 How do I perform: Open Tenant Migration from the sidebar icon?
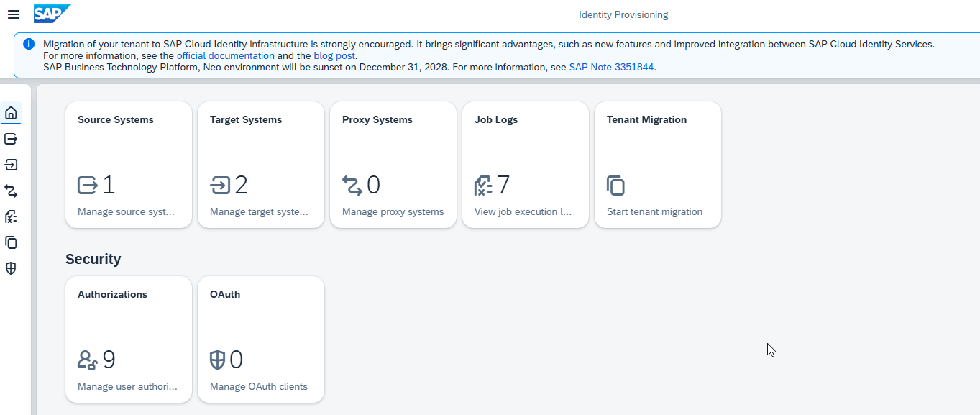11,242
